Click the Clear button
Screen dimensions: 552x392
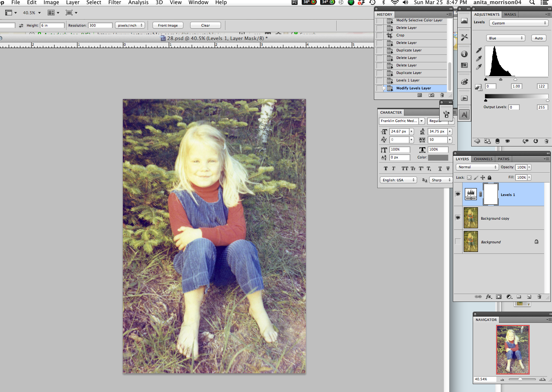(x=206, y=26)
